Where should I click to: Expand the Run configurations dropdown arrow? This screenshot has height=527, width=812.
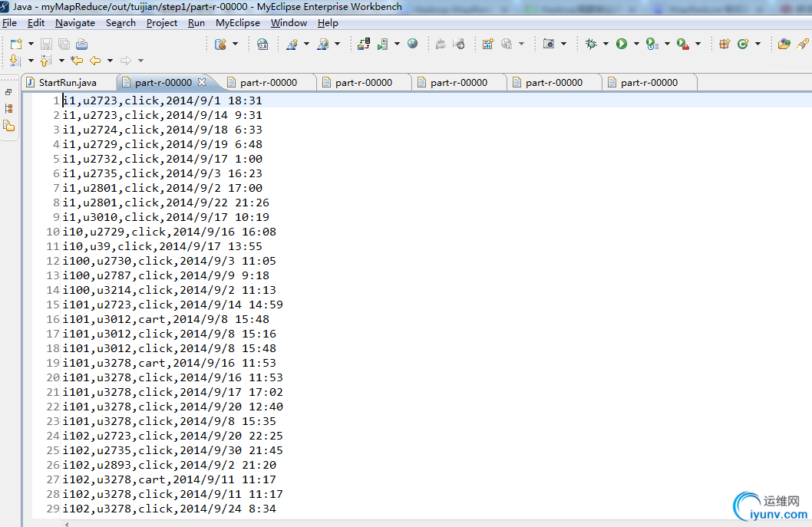pos(636,44)
